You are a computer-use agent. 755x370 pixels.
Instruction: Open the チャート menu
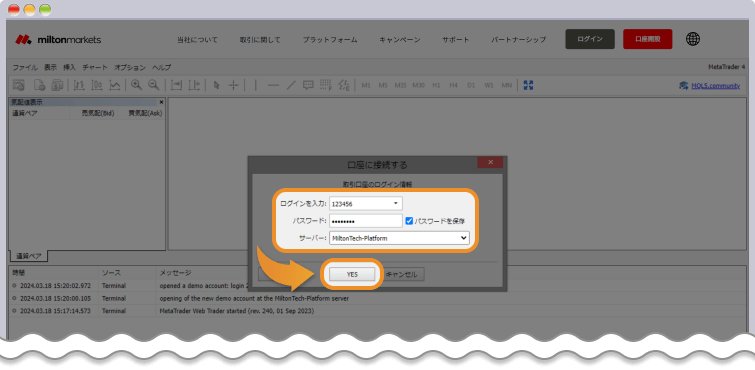[x=95, y=67]
